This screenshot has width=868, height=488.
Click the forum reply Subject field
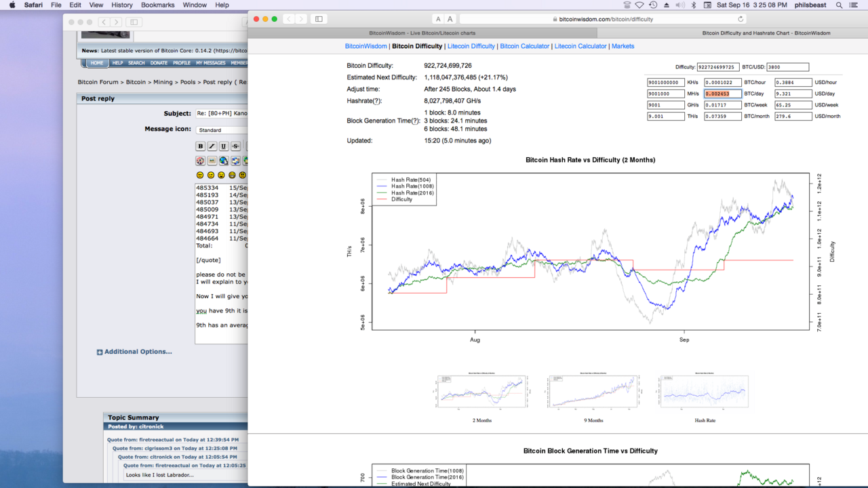coord(222,114)
